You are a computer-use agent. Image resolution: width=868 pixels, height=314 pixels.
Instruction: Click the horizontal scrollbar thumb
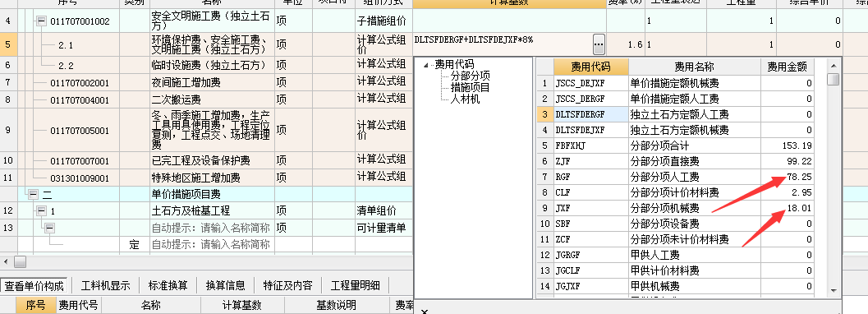[x=20, y=261]
